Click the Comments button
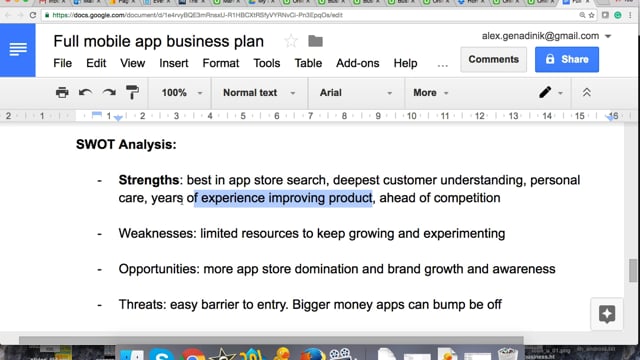Screen dimensions: 640x360 [x=493, y=60]
